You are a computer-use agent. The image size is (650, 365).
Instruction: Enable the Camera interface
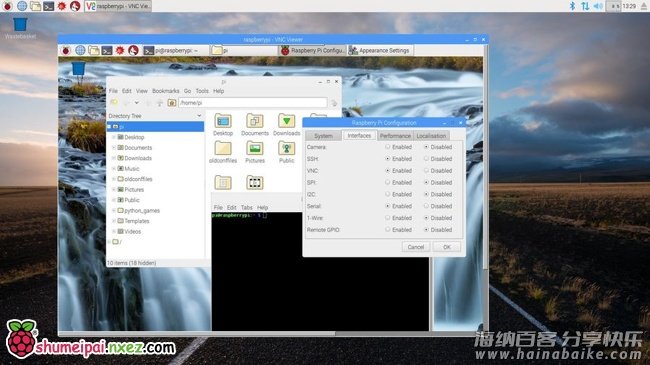click(x=388, y=147)
